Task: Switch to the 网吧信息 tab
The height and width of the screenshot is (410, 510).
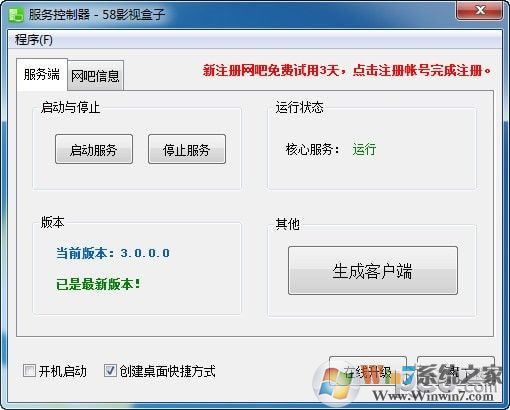Action: click(95, 76)
